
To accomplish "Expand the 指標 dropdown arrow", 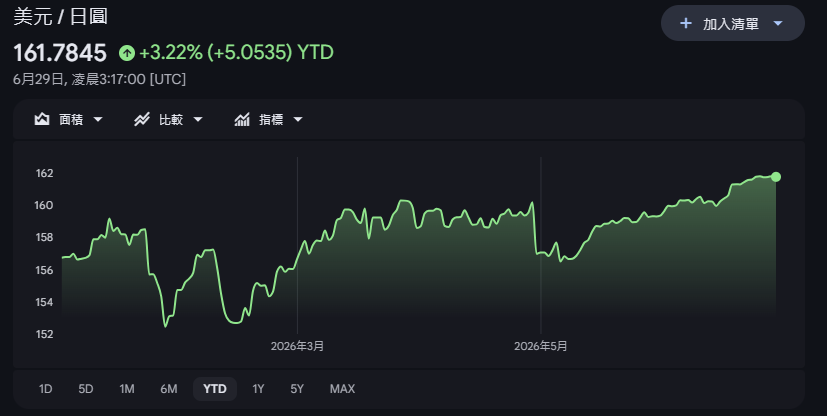I will point(298,120).
